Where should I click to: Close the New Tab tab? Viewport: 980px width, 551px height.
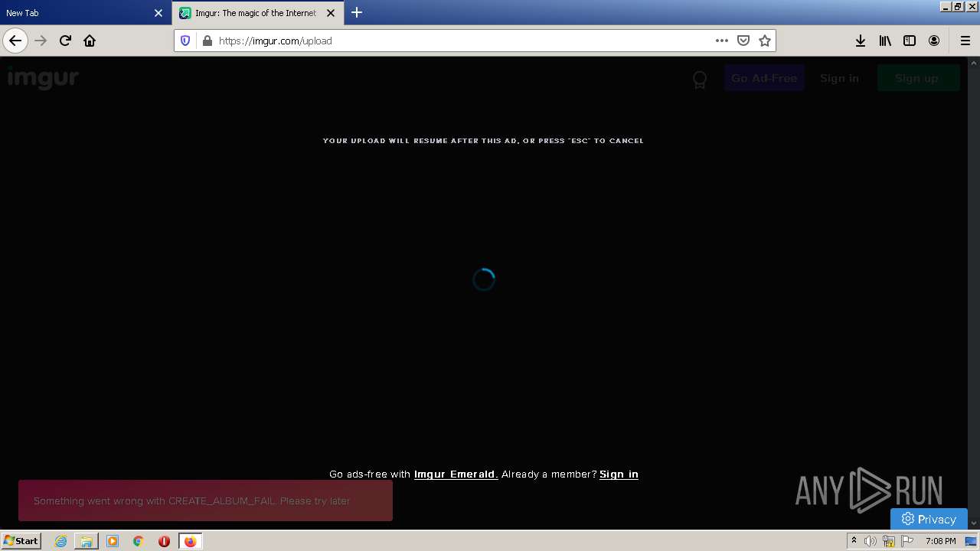coord(158,13)
